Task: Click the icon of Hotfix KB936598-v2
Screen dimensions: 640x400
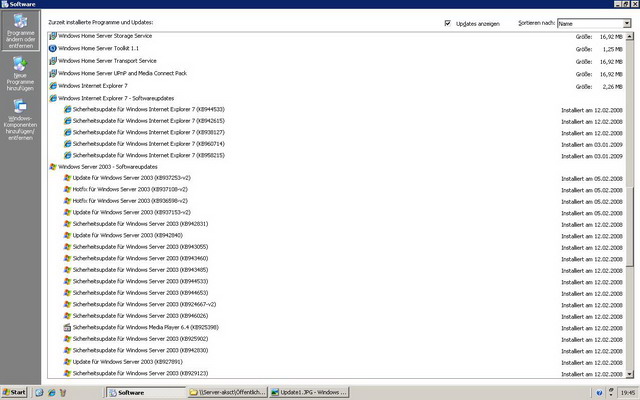Action: 67,201
